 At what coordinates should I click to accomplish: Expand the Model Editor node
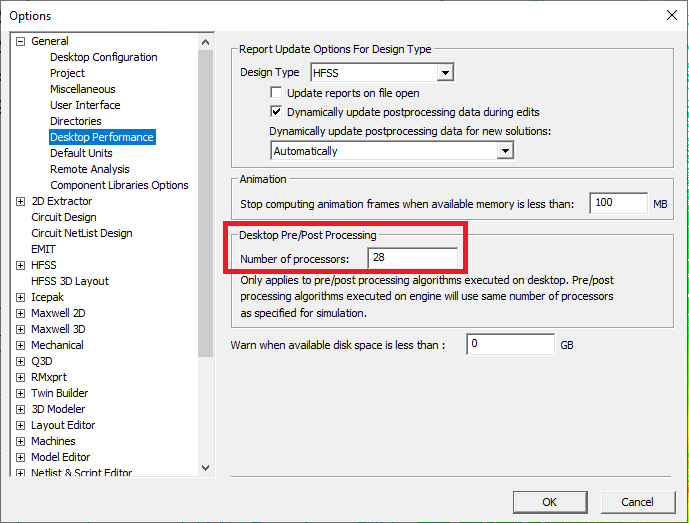point(20,458)
